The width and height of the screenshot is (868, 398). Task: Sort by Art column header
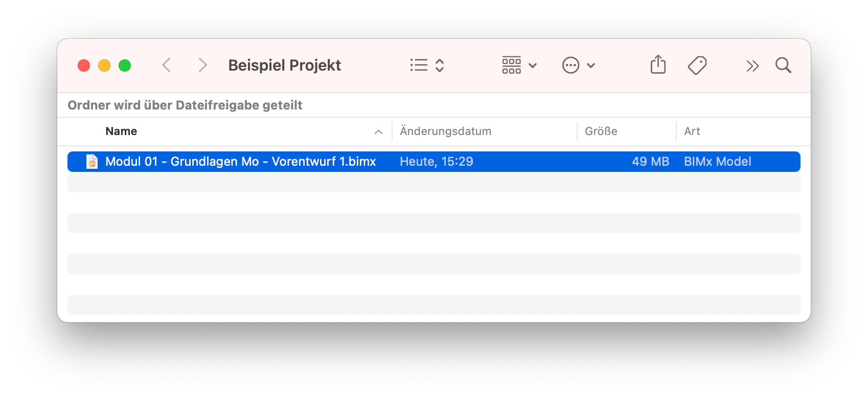(692, 131)
